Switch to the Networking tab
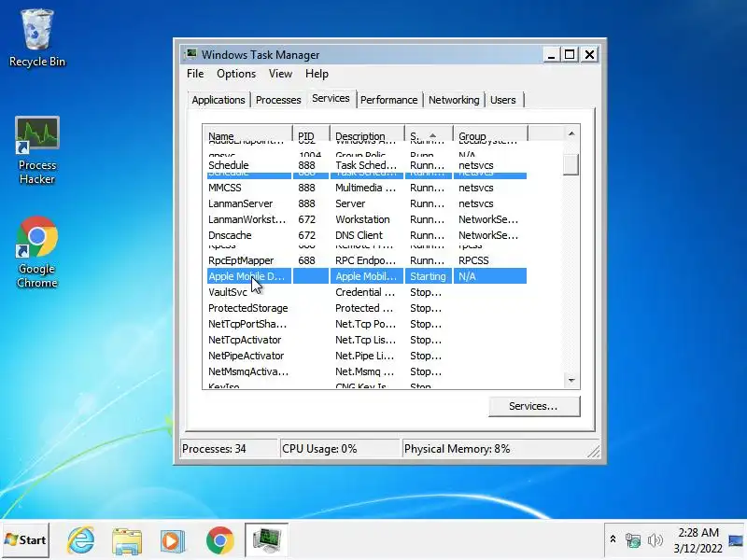747x560 pixels. (x=454, y=100)
